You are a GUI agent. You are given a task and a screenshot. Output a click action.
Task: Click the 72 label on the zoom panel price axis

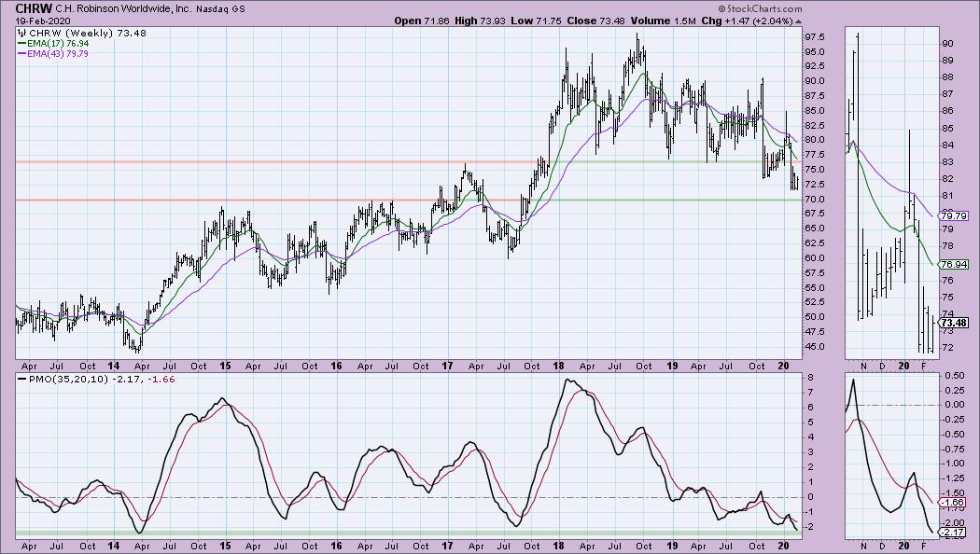coord(947,347)
